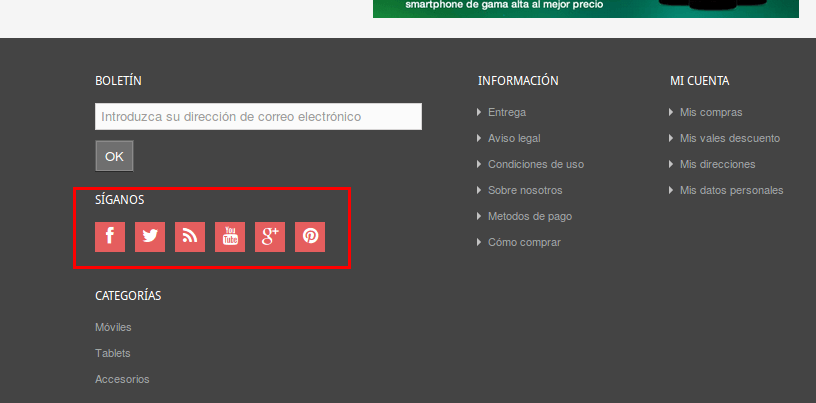The height and width of the screenshot is (403, 816).
Task: Open the Entrega information link
Action: pos(507,112)
